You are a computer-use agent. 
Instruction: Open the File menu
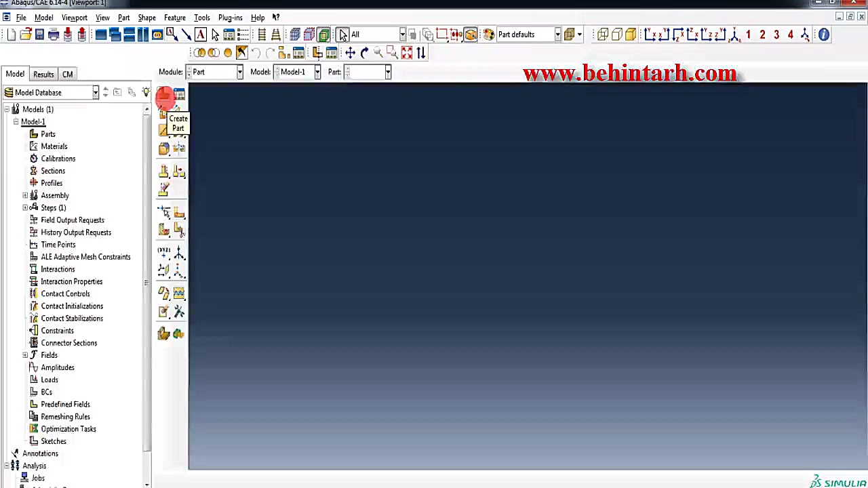[21, 18]
